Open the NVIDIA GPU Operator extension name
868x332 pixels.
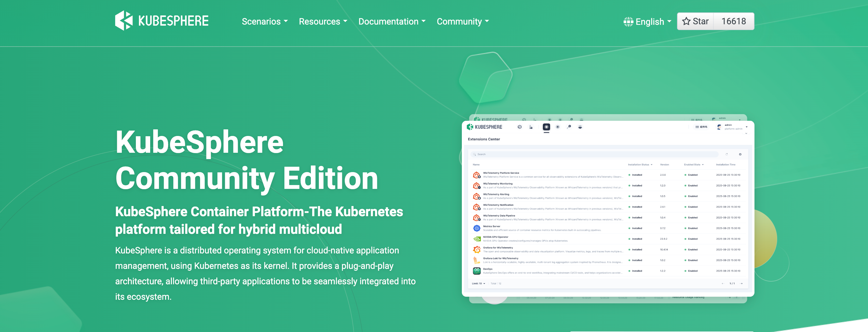tap(495, 237)
